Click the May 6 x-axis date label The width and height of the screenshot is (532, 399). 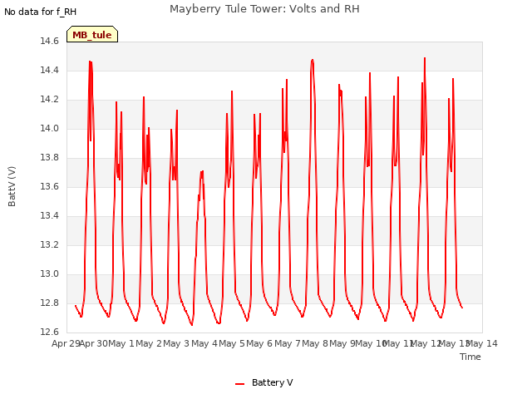coord(259,343)
